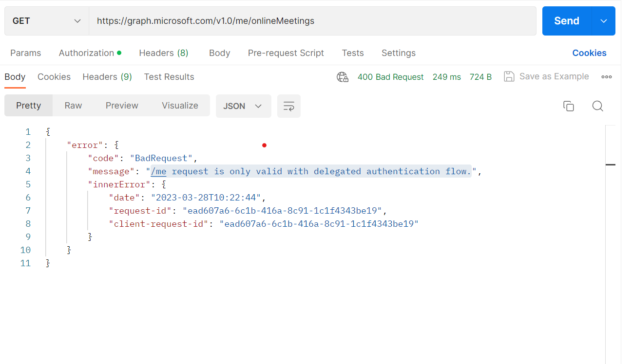Click the network information globe icon
The width and height of the screenshot is (632, 364).
coord(343,76)
